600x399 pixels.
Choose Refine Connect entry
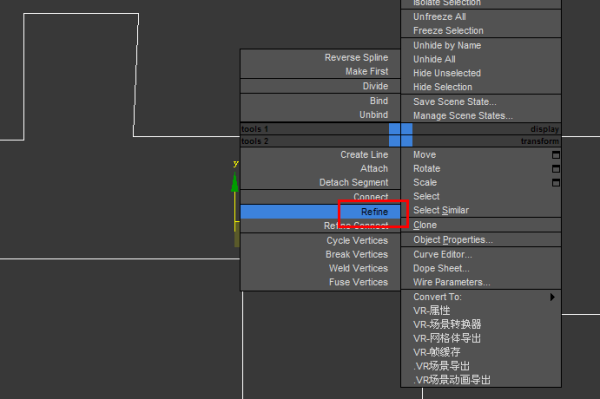[356, 226]
